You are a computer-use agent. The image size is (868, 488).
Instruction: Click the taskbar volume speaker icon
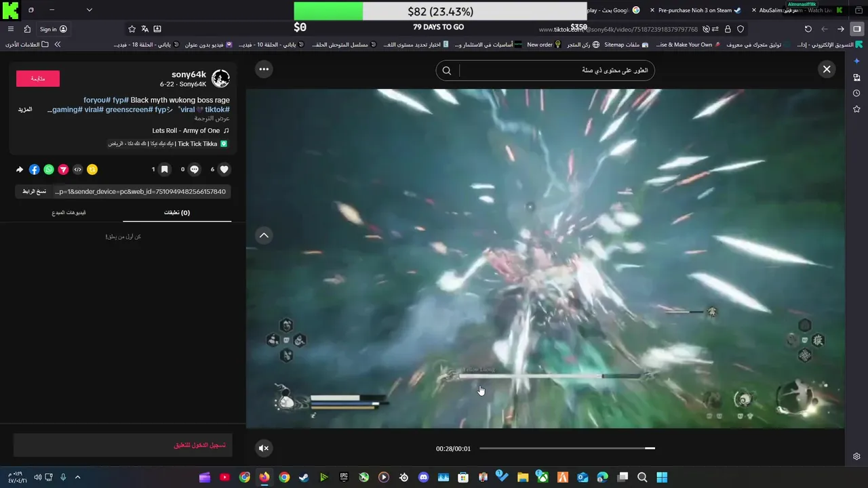[x=37, y=477]
